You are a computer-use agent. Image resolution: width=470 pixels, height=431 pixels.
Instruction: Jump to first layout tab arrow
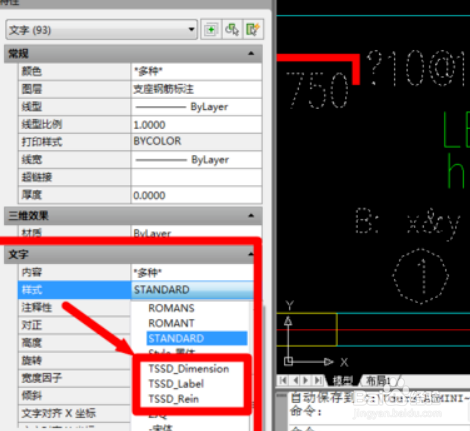pos(283,380)
